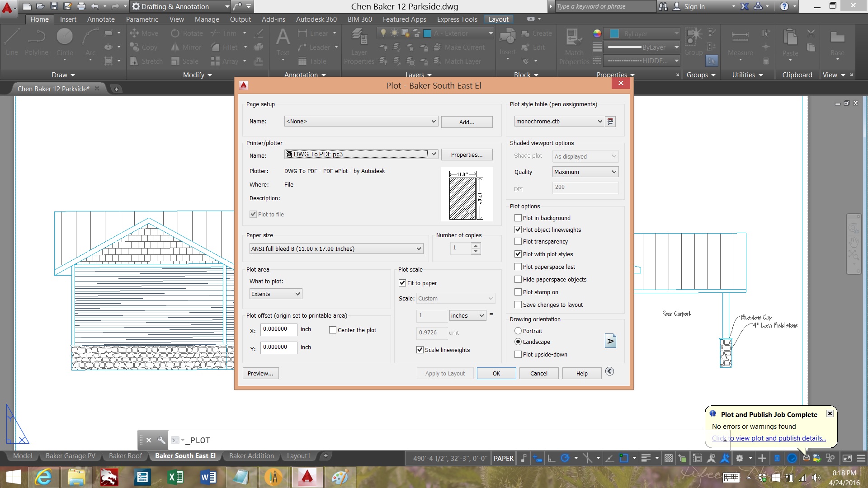Click the plotter Properties... button
Image resolution: width=868 pixels, height=488 pixels.
(467, 155)
